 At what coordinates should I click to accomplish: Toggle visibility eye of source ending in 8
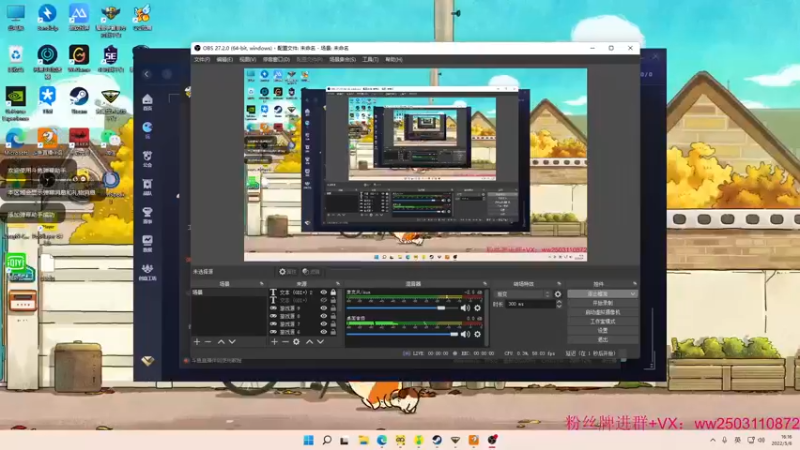pos(323,316)
